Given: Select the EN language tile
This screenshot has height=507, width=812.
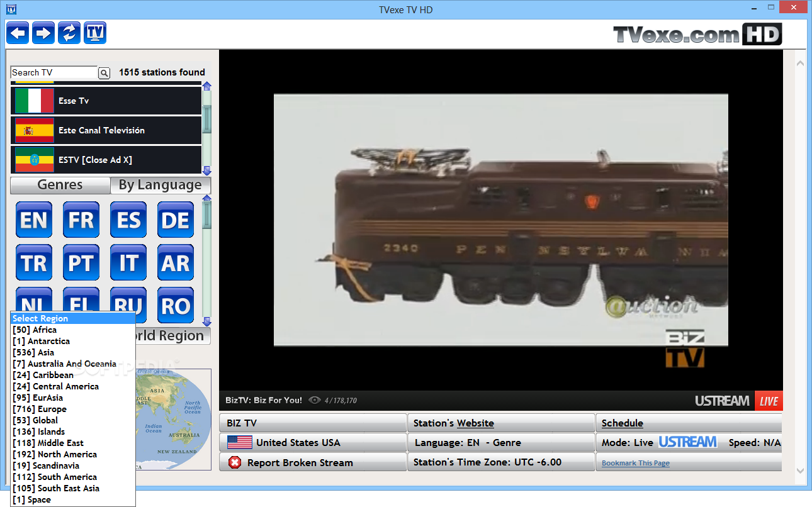Looking at the screenshot, I should pyautogui.click(x=34, y=220).
